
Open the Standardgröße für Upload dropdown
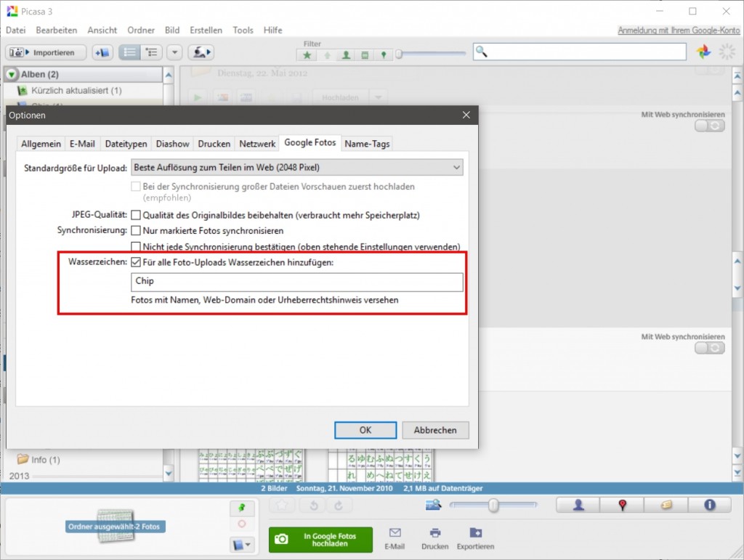click(296, 168)
